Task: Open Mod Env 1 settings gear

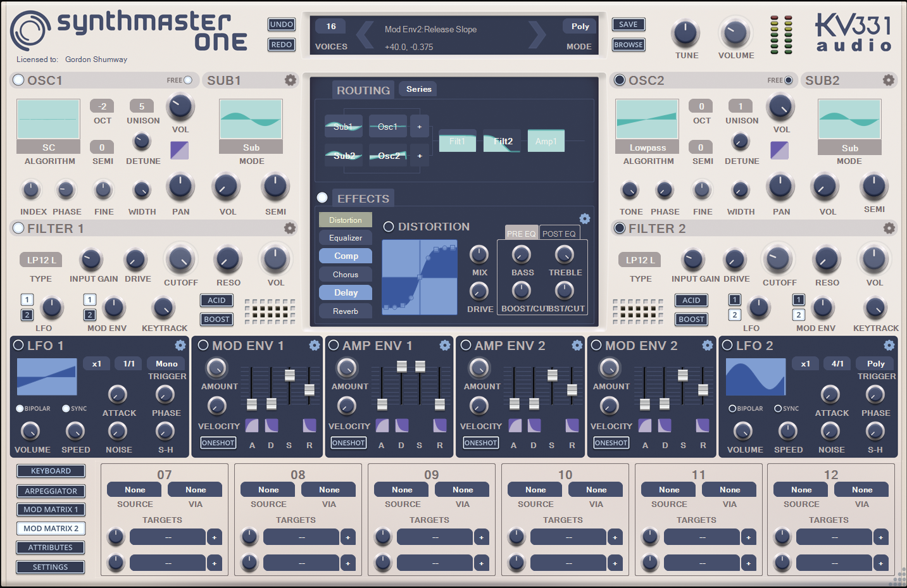Action: [x=315, y=346]
